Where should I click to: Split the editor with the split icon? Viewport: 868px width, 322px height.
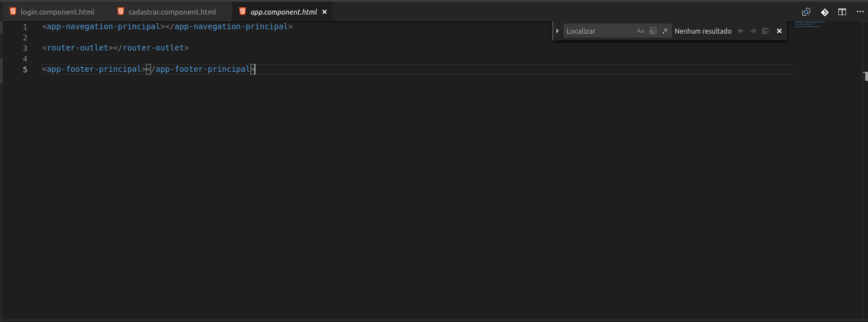(x=842, y=12)
